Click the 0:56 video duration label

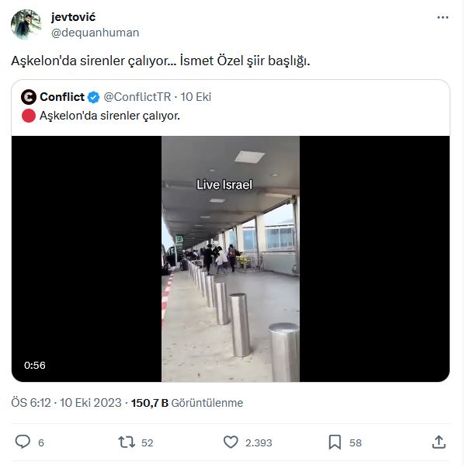click(35, 365)
